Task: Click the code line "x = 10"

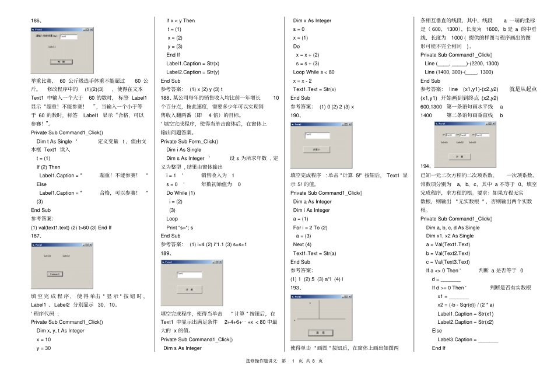Action: [44, 339]
